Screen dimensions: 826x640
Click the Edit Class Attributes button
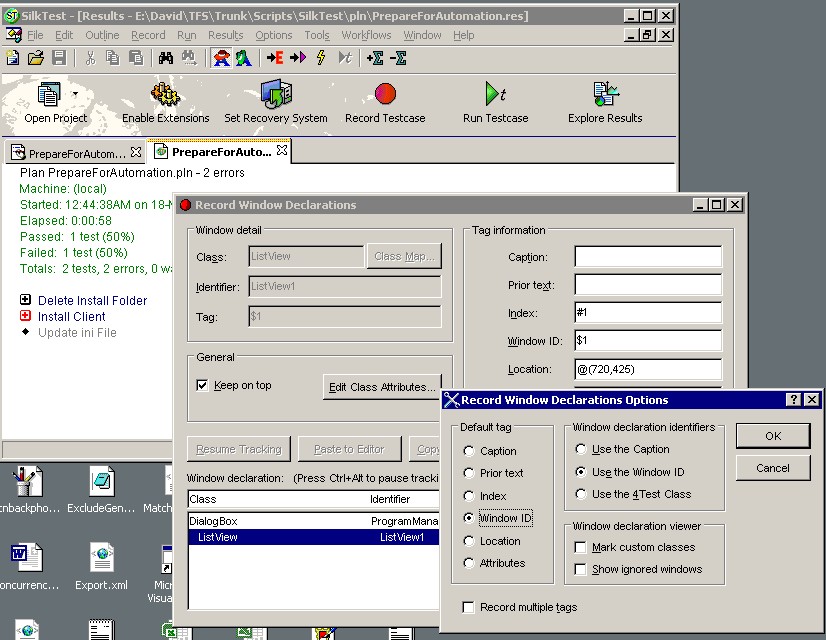coord(382,387)
